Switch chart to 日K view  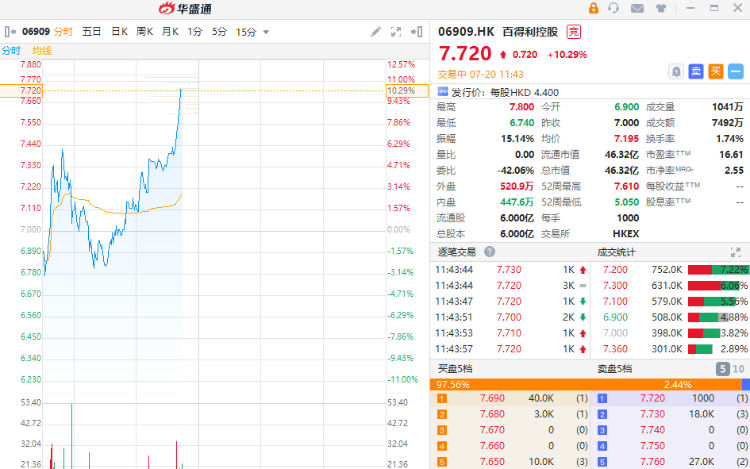(119, 32)
